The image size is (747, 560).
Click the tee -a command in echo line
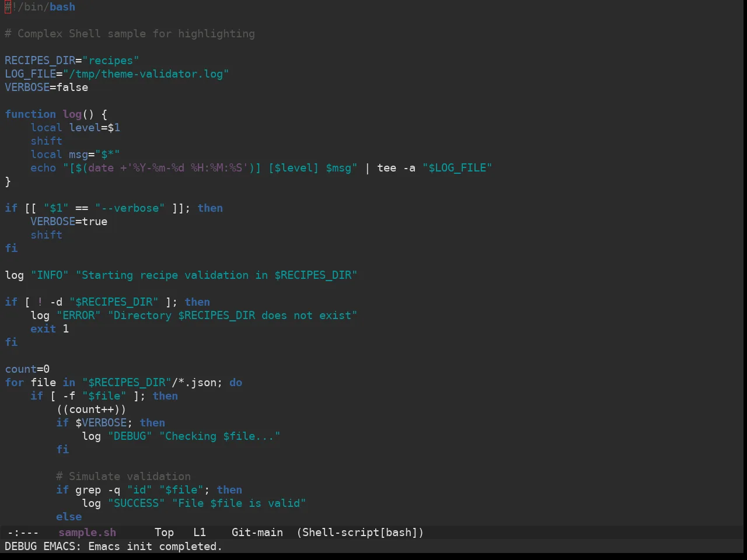tap(396, 168)
